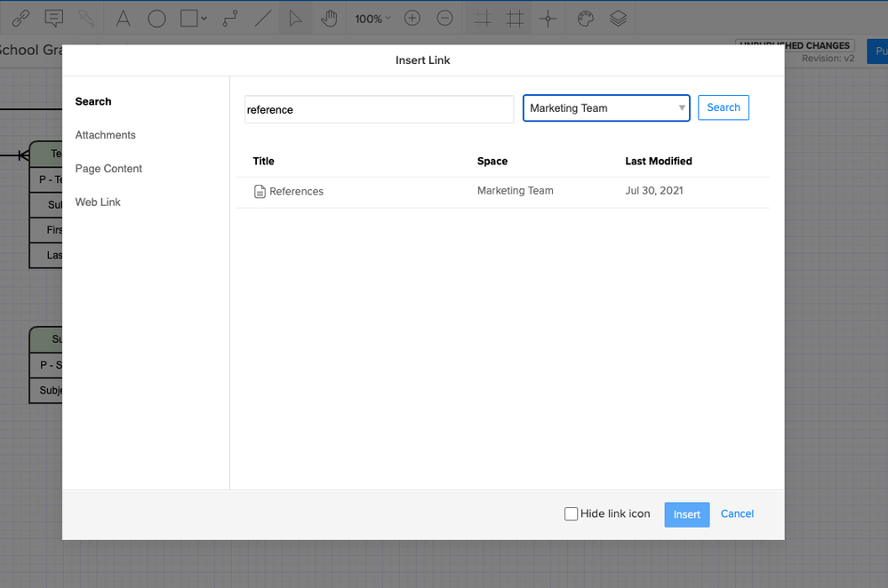Switch to the Page Content tab
This screenshot has width=888, height=588.
click(x=108, y=169)
